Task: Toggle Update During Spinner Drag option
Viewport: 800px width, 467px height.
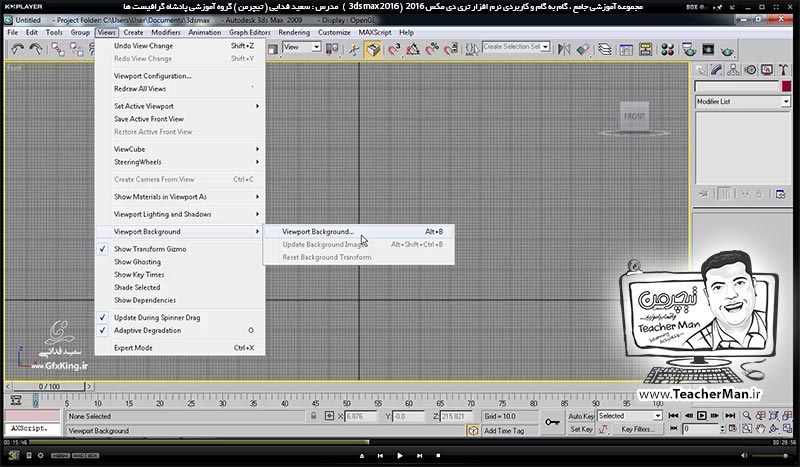Action: click(181, 317)
